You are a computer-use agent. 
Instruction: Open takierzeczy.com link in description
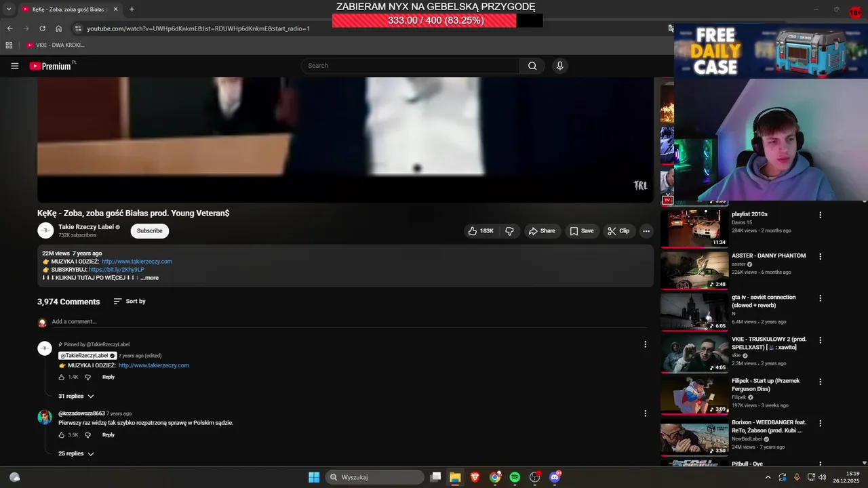click(x=137, y=262)
